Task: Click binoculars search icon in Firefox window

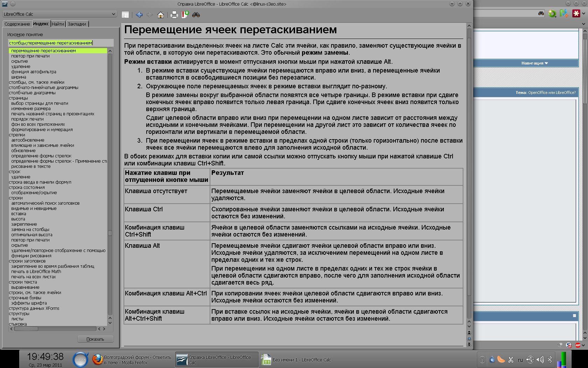Action: click(x=541, y=13)
